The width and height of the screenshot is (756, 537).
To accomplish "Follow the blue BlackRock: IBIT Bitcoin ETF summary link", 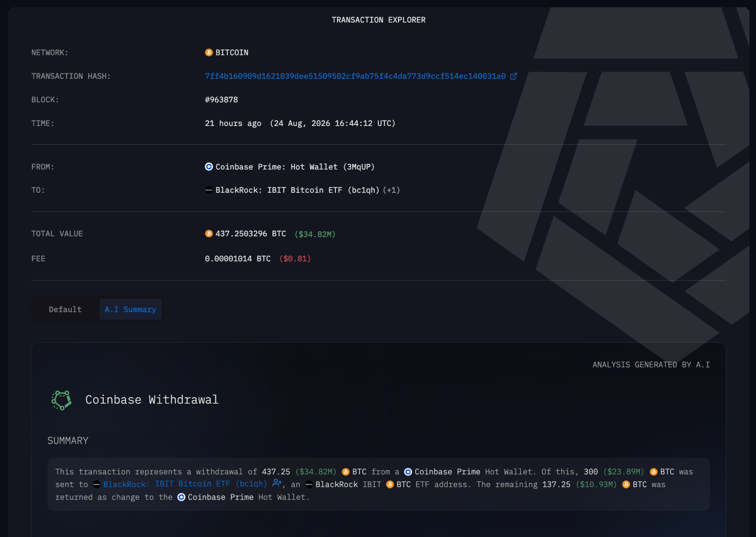I will coord(185,484).
